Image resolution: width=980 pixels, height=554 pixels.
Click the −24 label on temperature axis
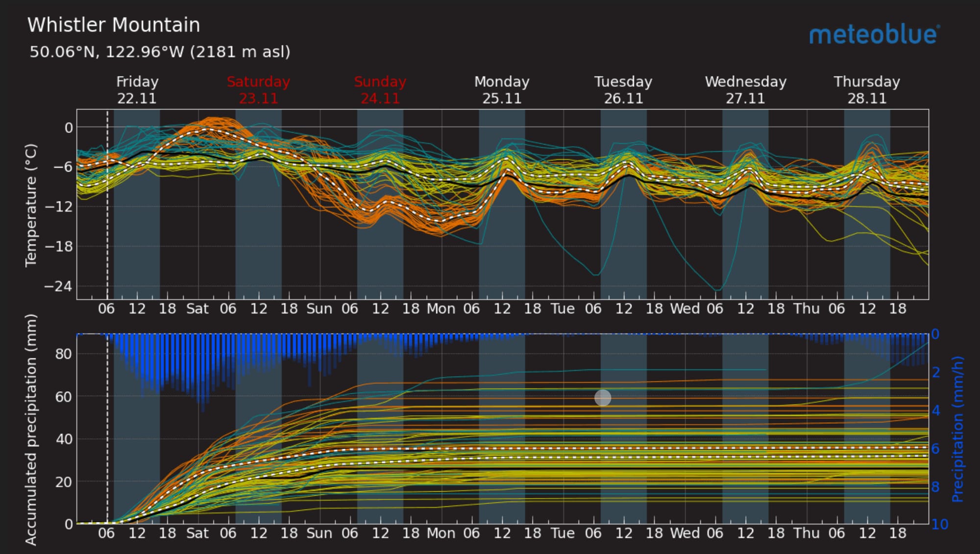pyautogui.click(x=58, y=286)
